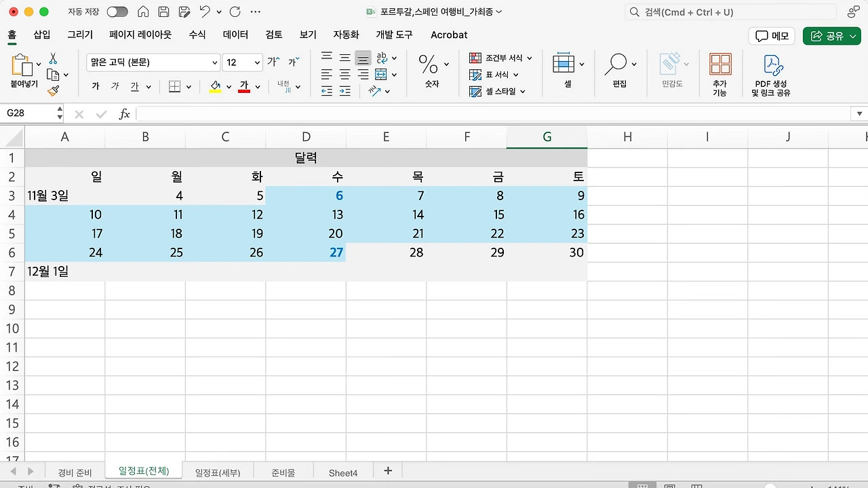The image size is (868, 488).
Task: Open the 그리기 ribbon tab
Action: point(80,35)
